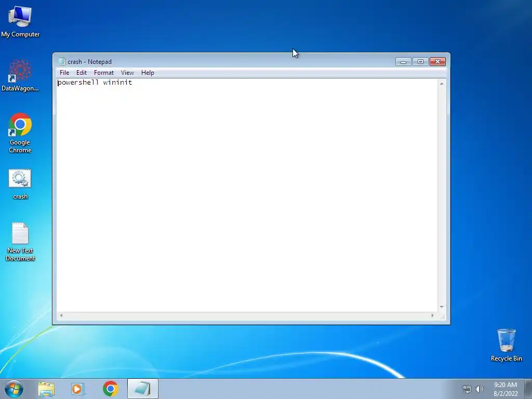Click the Notepad taskbar button
Viewport: 532px width, 399px height.
(x=143, y=389)
